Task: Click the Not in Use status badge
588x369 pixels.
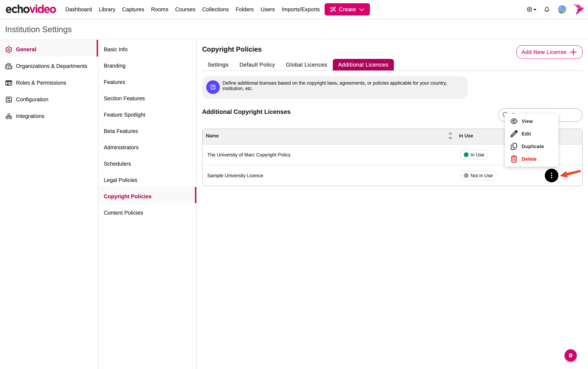Action: 478,175
